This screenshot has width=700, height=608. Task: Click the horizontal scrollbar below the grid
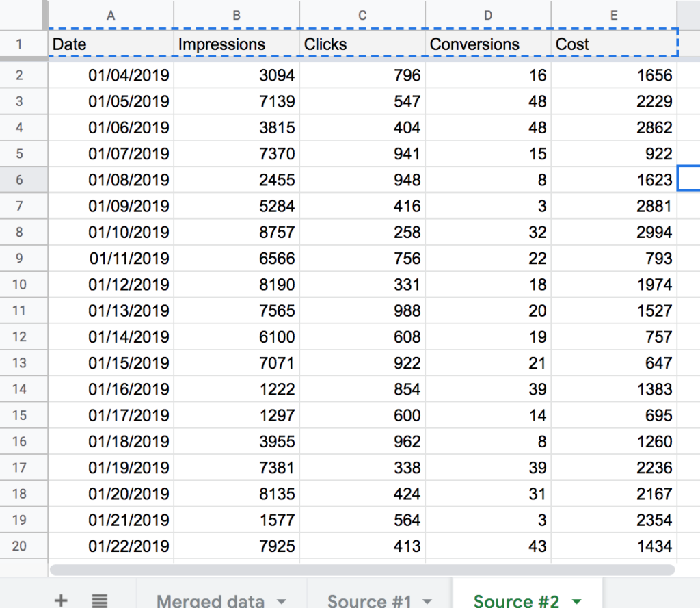[x=362, y=569]
